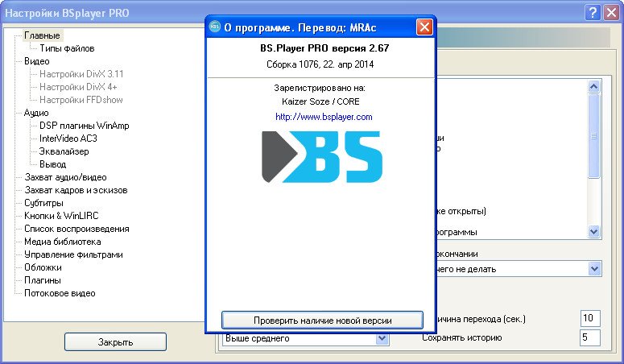This screenshot has height=364, width=624.
Task: Click the Закрыть button
Action: point(115,341)
